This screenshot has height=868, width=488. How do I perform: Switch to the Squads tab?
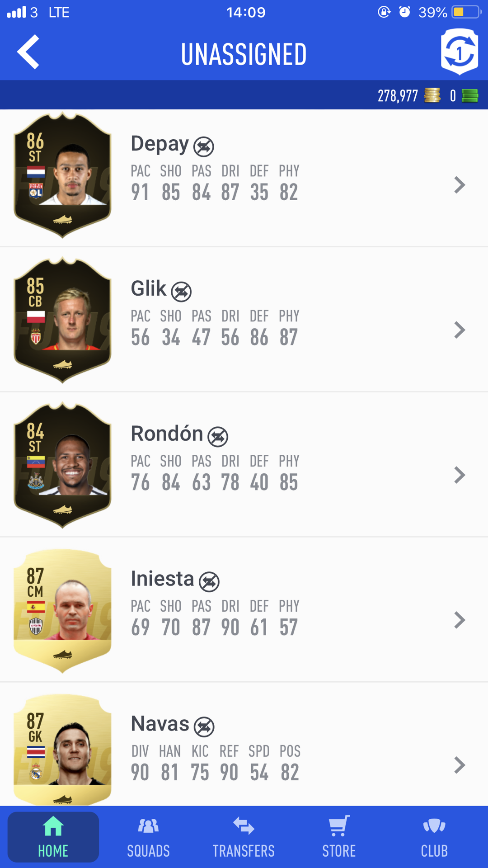[x=148, y=837]
